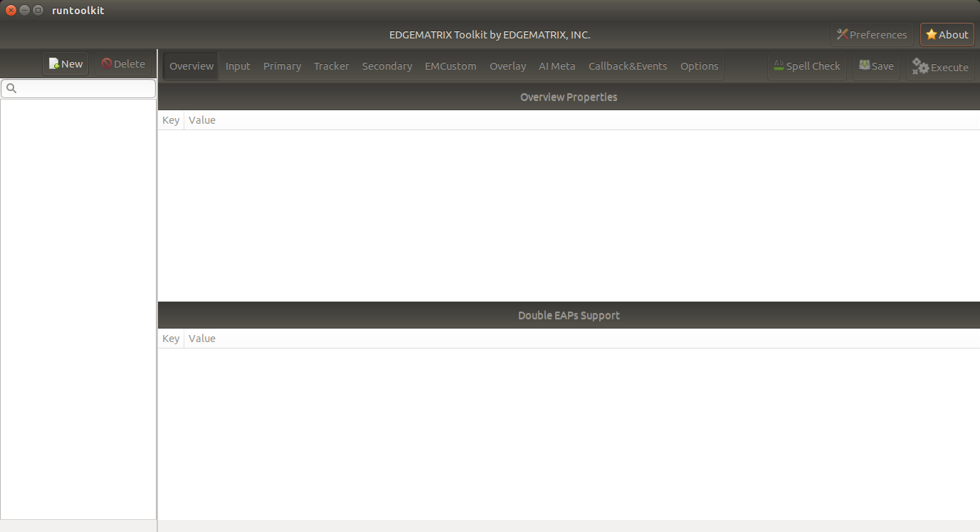Run Spell Check
Viewport: 980px width, 532px height.
(807, 66)
